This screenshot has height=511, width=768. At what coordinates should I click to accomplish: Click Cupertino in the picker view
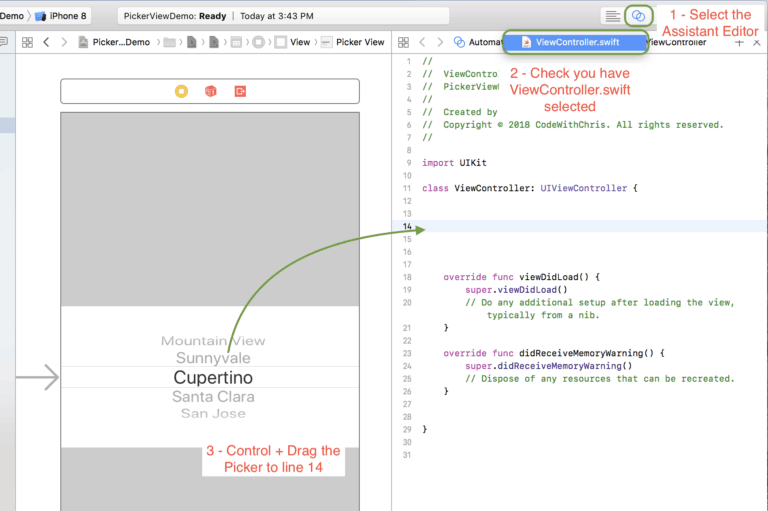[213, 378]
